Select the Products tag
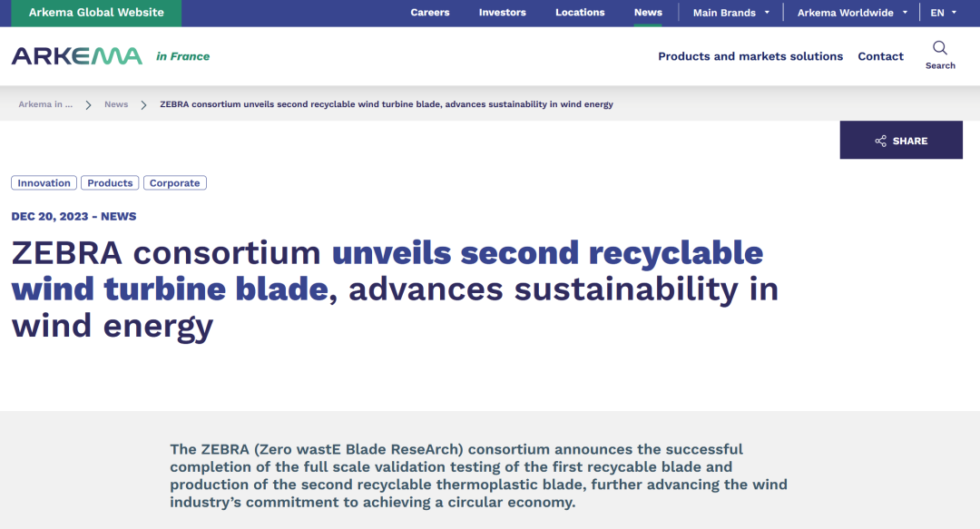Image resolution: width=980 pixels, height=529 pixels. (110, 182)
